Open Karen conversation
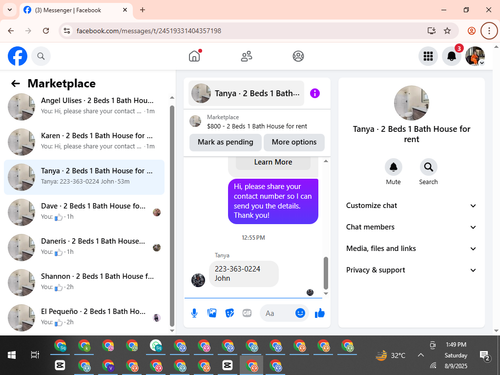Screen dimensions: 500x375 coord(84,142)
